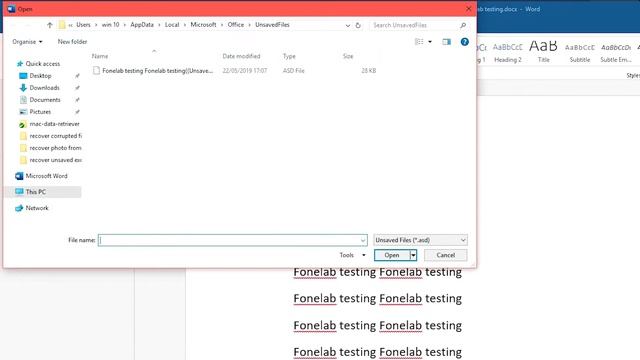
Task: Click the pin icon next to Pictures
Action: point(77,112)
